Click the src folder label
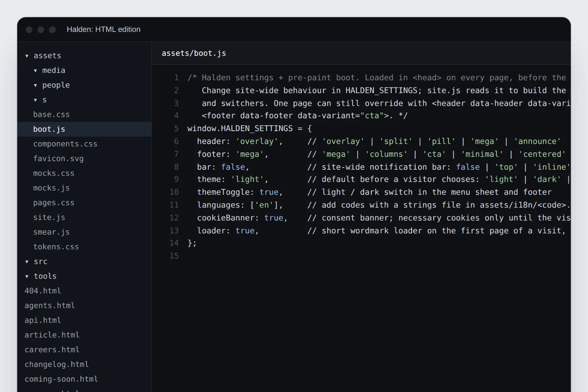Screen dimensions: 588x392 pos(40,262)
